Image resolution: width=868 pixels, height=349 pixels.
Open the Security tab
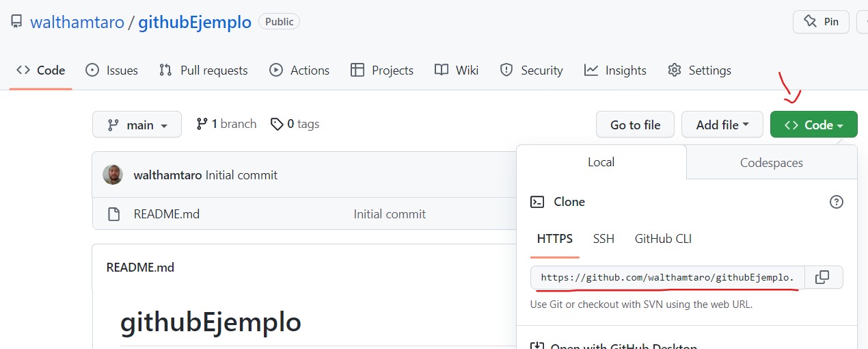point(531,70)
